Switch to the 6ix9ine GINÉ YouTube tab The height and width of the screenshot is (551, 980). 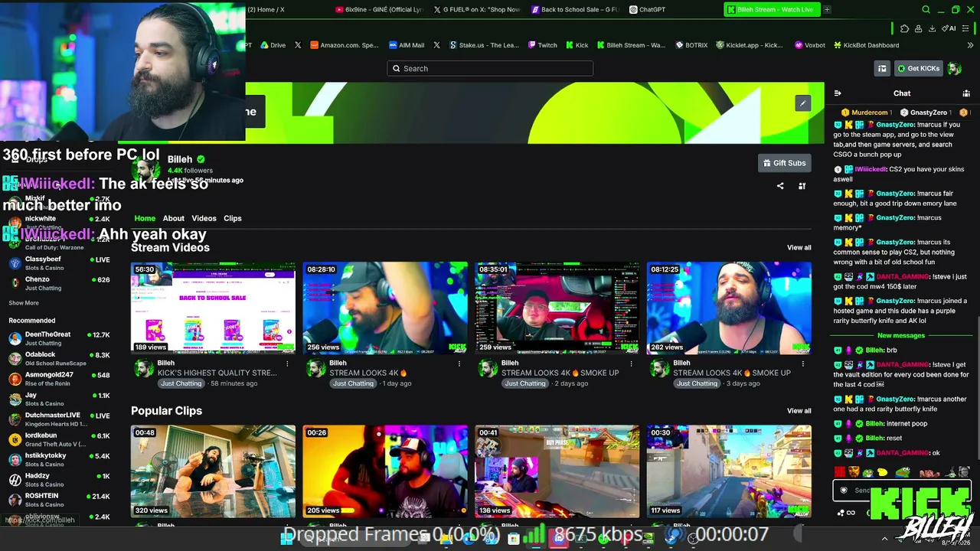pos(379,9)
